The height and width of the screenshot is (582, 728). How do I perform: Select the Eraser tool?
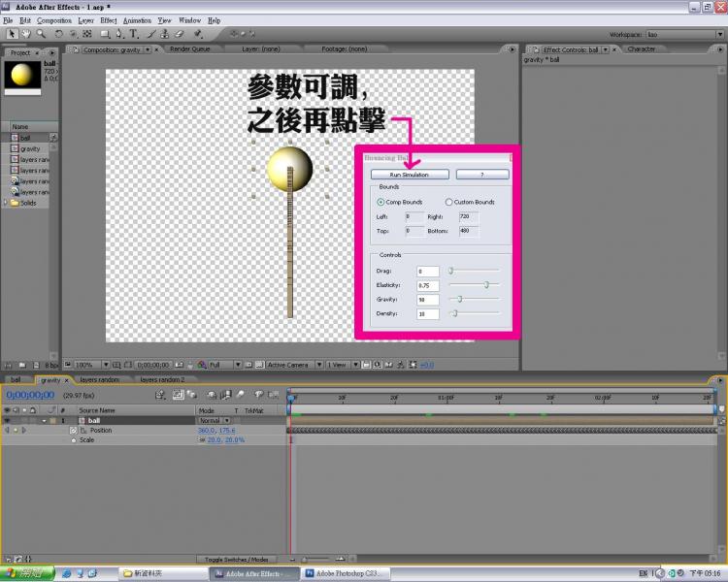[180, 34]
